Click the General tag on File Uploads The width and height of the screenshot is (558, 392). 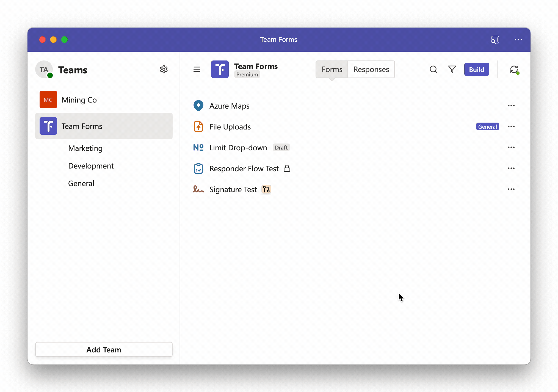tap(487, 126)
